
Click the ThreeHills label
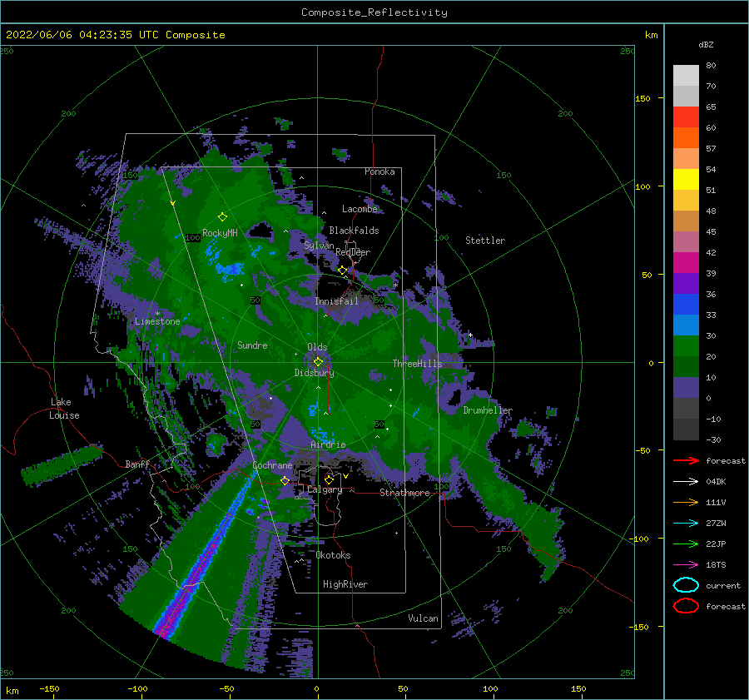point(417,364)
